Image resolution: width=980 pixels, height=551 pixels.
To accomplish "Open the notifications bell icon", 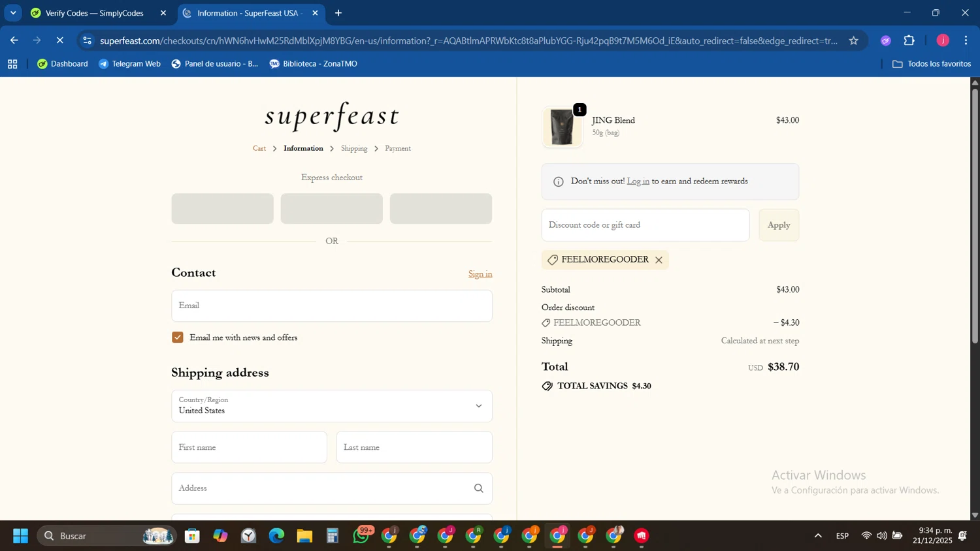I will point(962,536).
